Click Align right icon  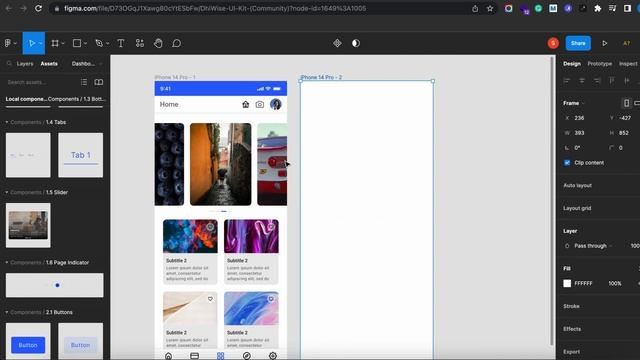597,81
